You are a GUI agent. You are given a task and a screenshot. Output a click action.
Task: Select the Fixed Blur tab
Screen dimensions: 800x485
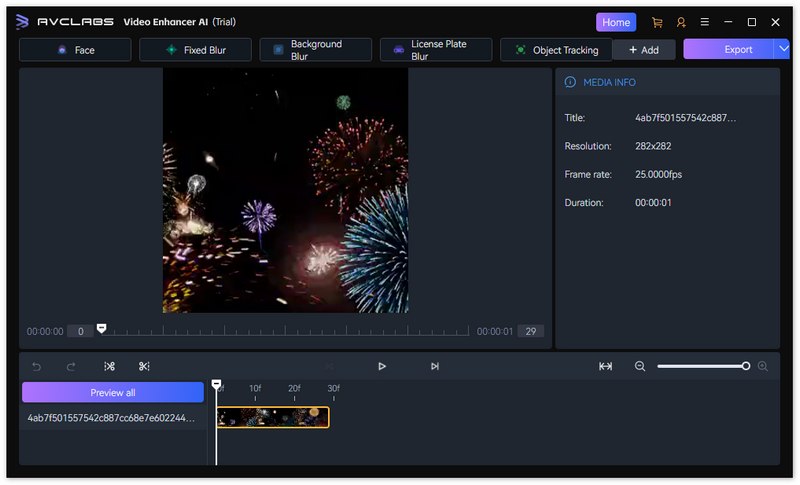click(x=195, y=50)
